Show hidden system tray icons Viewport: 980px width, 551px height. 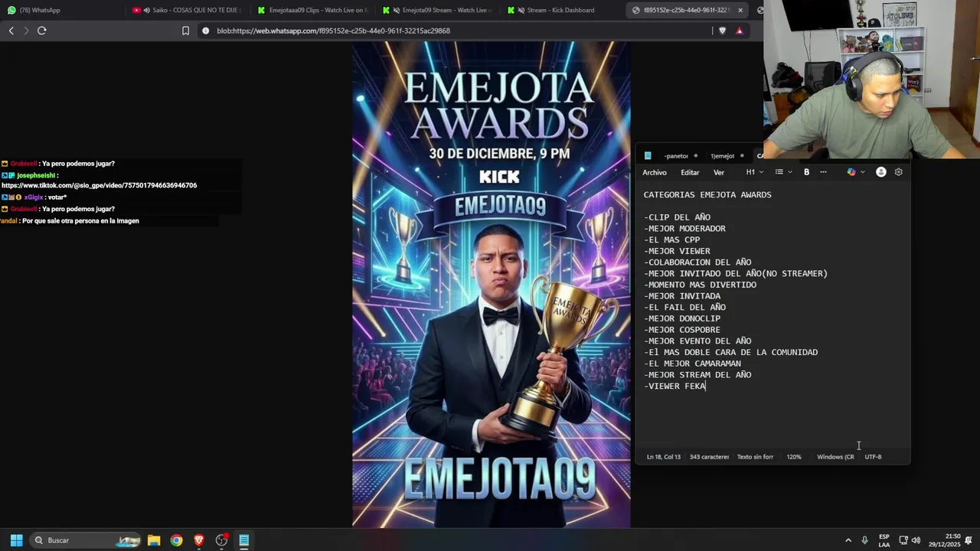tap(848, 540)
